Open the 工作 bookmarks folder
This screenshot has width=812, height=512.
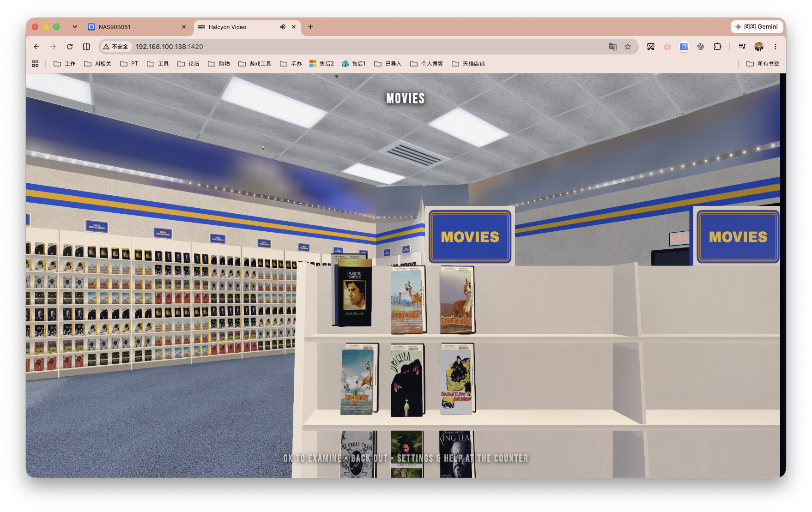coord(65,64)
